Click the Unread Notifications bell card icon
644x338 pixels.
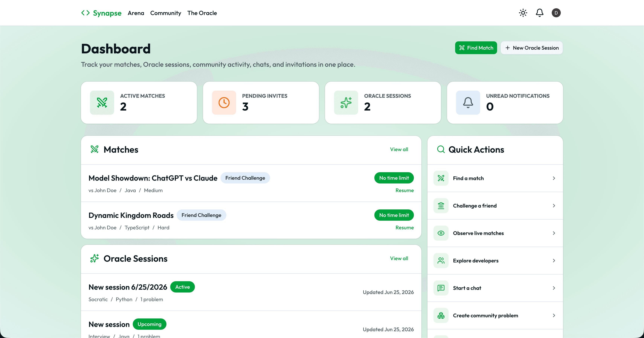468,103
